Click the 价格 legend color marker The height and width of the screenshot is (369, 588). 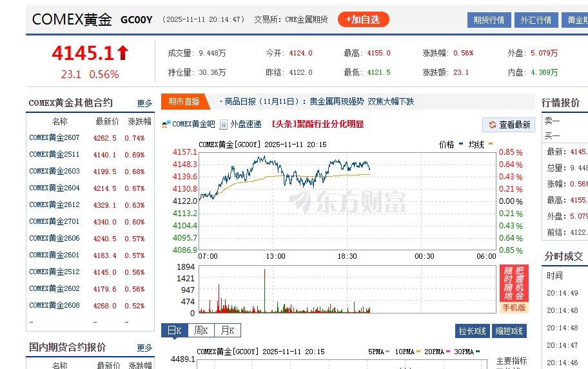pyautogui.click(x=461, y=144)
